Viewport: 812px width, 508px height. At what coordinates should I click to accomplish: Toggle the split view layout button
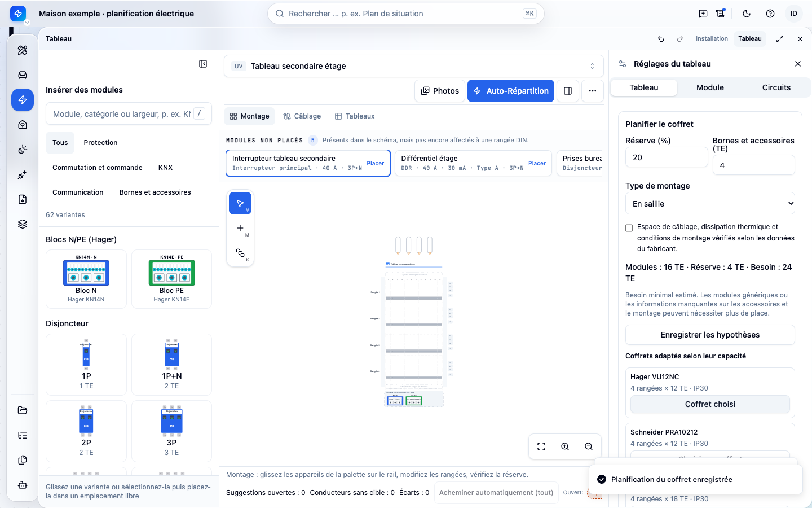[x=568, y=91]
